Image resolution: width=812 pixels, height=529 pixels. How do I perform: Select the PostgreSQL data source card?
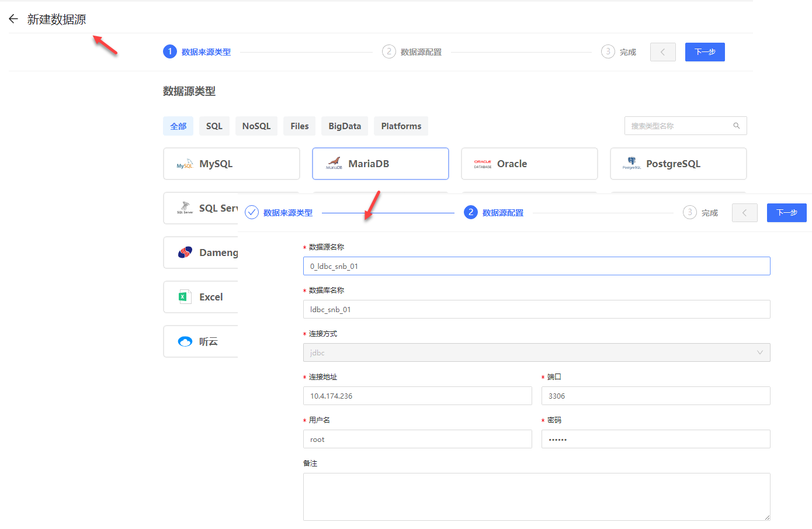tap(678, 164)
